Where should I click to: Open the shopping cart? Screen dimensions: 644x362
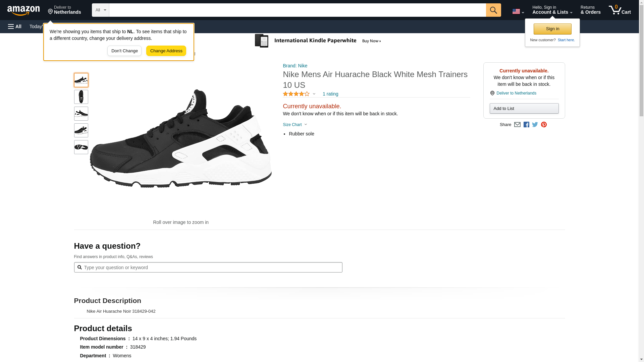click(620, 10)
